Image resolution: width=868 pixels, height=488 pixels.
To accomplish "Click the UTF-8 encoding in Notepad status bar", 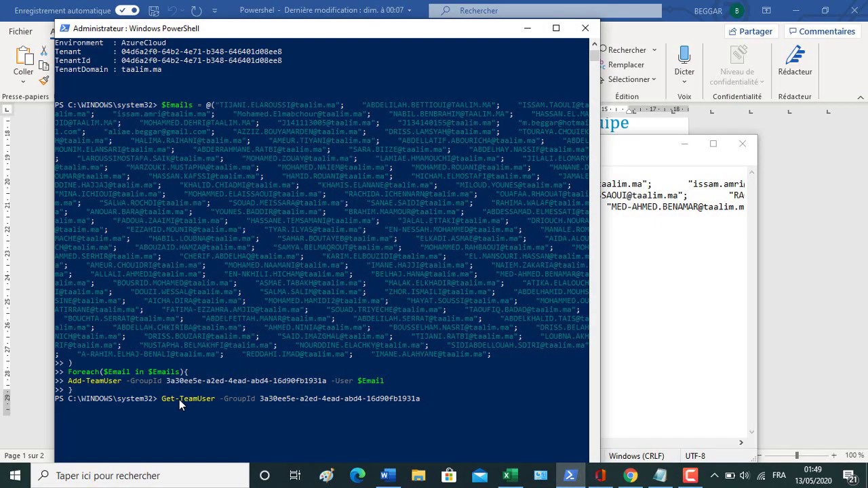I will pos(695,456).
